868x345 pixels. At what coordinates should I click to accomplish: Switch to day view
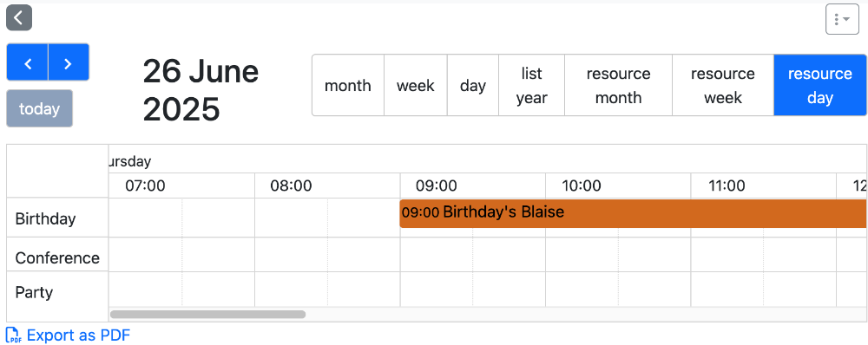473,85
